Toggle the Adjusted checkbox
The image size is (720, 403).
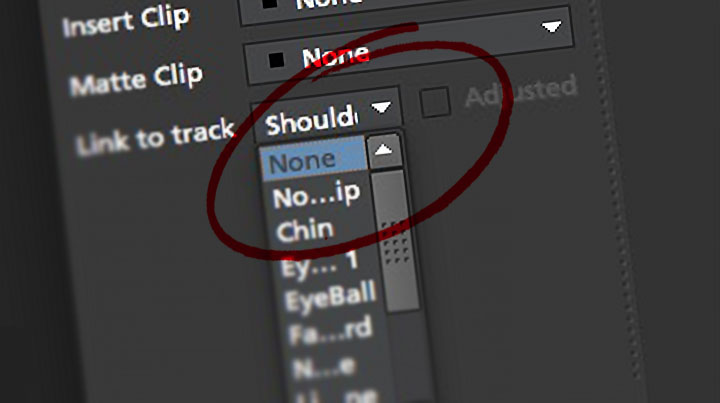[435, 101]
